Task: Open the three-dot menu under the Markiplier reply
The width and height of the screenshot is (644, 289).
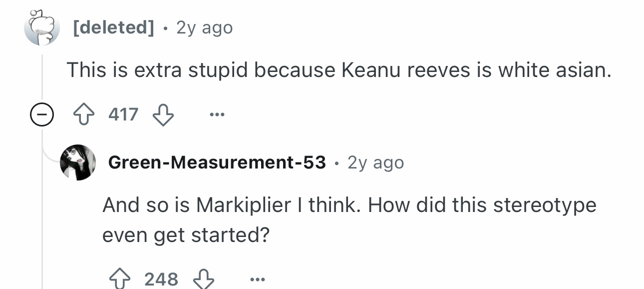Action: [257, 279]
